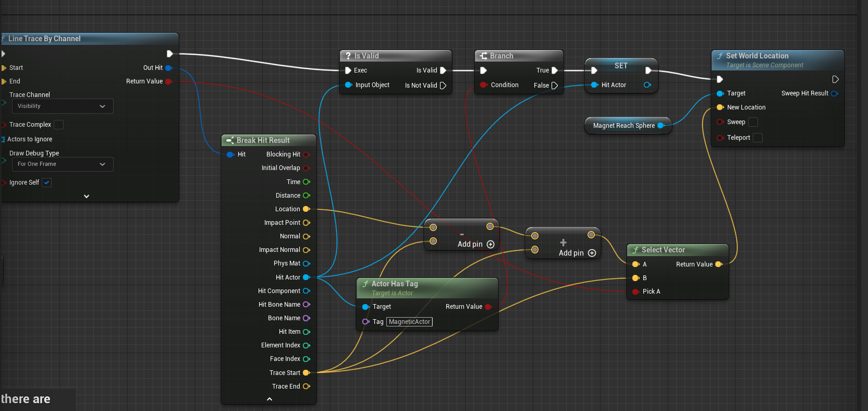This screenshot has height=411, width=868.
Task: Enable the Sweep checkbox on Set World Location
Action: (x=753, y=122)
